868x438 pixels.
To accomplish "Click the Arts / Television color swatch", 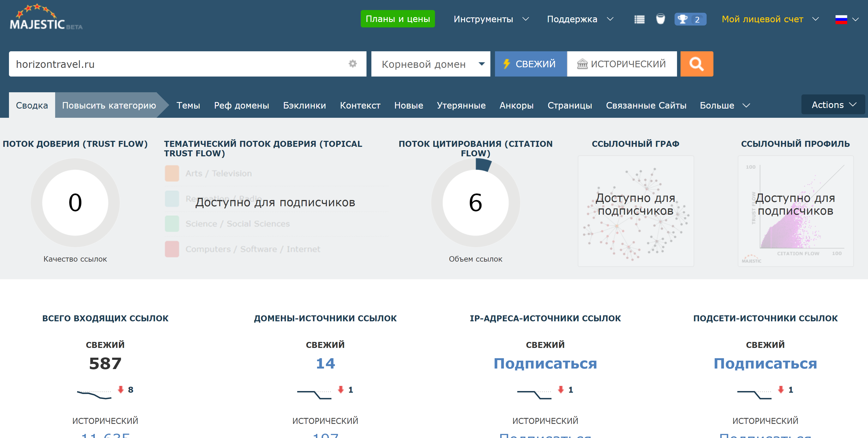I will (x=172, y=173).
